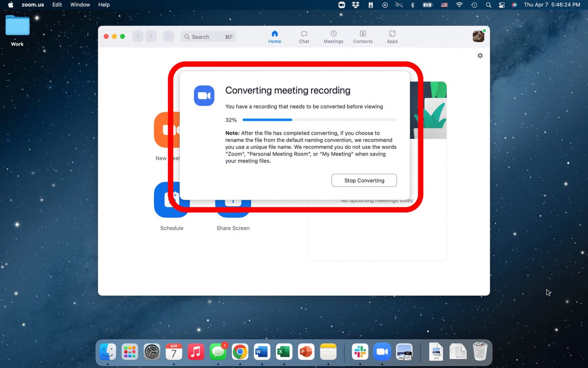This screenshot has height=368, width=588.
Task: Open System Preferences from the Dock
Action: 152,352
